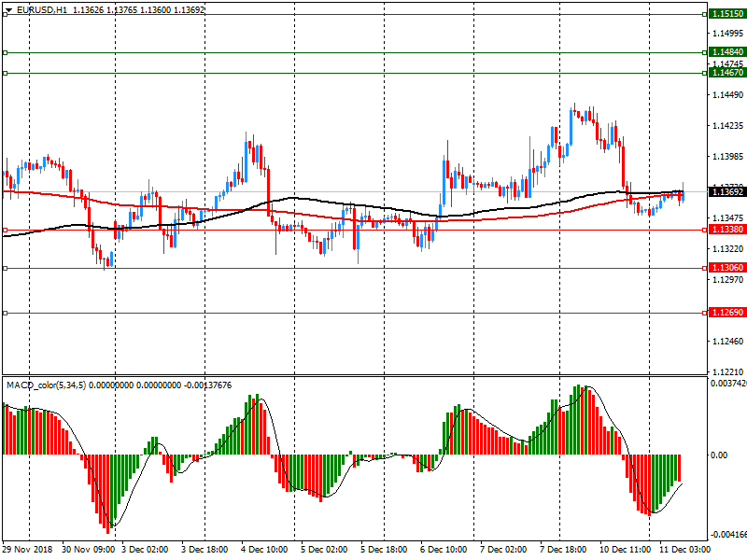Image resolution: width=747 pixels, height=560 pixels.
Task: Click left handle of the 1.12690 line
Action: click(5, 314)
